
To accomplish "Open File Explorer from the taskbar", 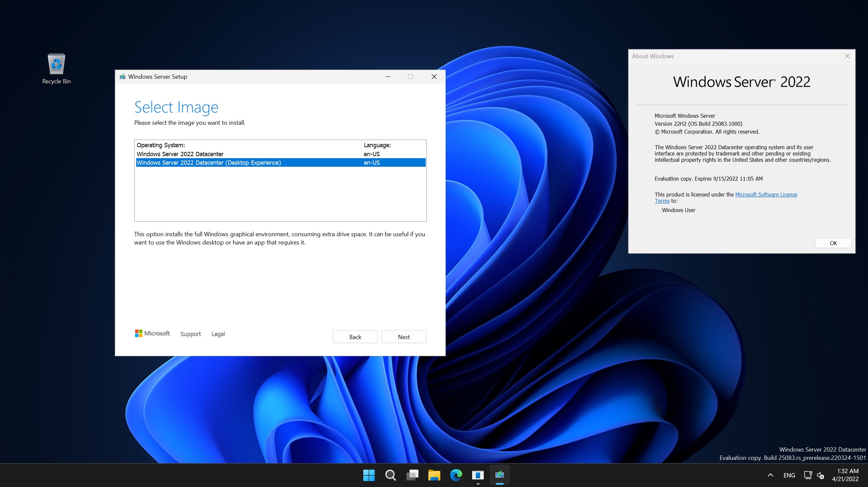I will (434, 475).
